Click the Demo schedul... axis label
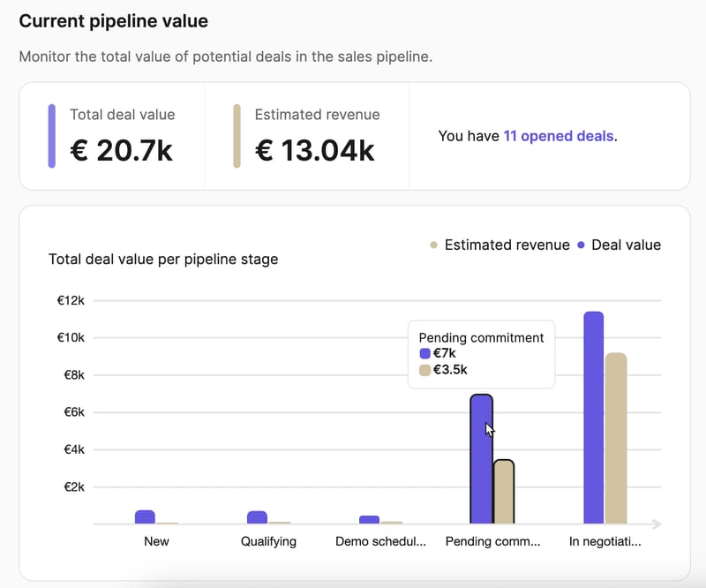 tap(380, 541)
